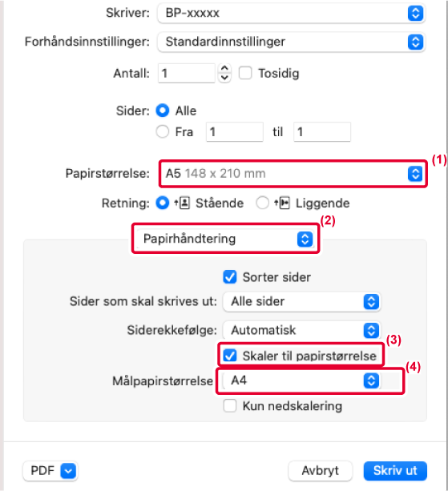Open the Papirstørrelse A5 dropdown

(x=293, y=174)
